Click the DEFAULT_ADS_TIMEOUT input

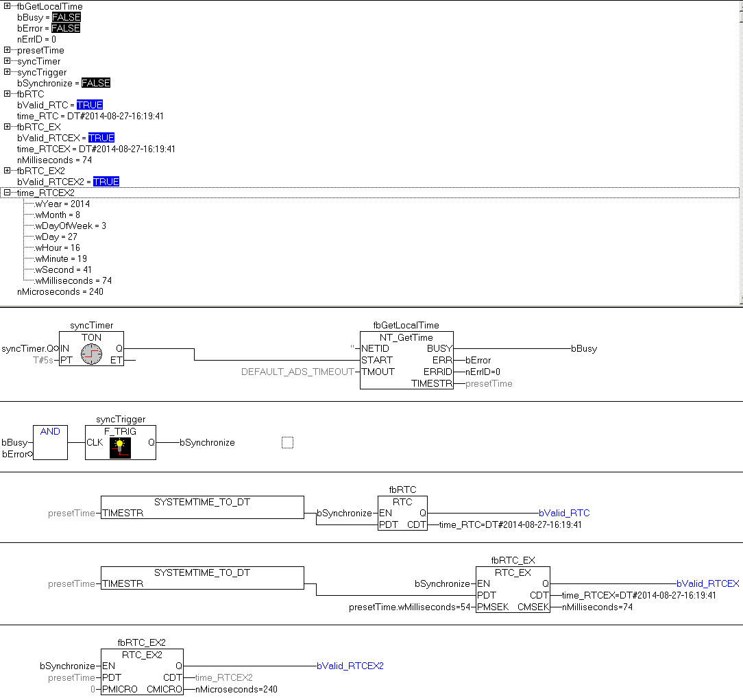coord(297,372)
